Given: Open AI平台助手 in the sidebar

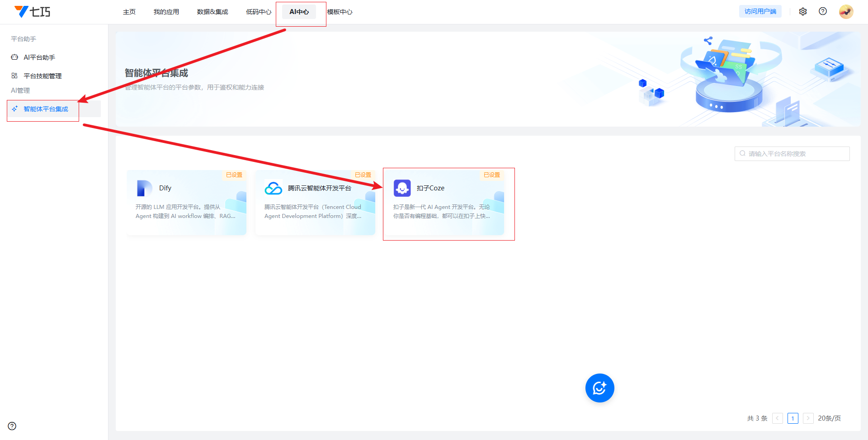Looking at the screenshot, I should point(39,57).
